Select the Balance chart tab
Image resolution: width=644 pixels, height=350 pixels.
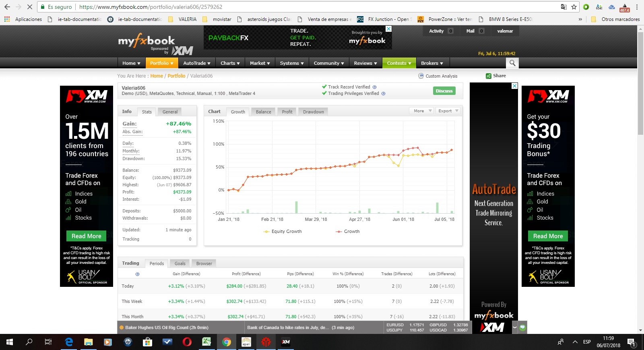pos(263,112)
